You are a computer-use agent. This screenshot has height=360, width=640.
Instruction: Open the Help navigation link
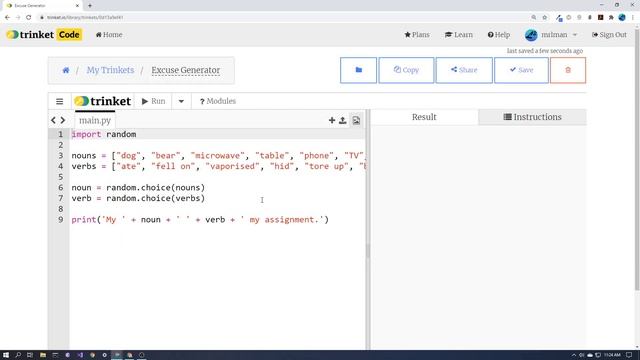pyautogui.click(x=499, y=35)
